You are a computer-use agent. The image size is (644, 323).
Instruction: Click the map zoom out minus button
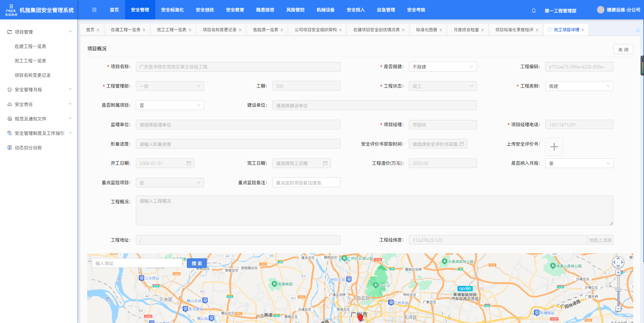[x=618, y=309]
